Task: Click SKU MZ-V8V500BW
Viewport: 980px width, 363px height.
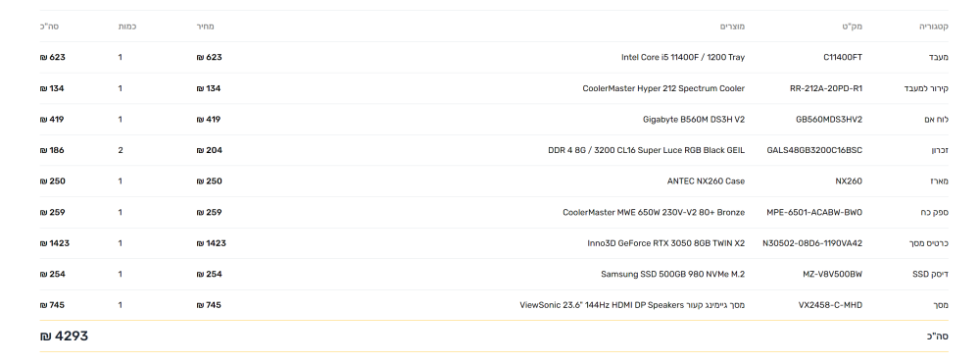Action: click(x=832, y=274)
